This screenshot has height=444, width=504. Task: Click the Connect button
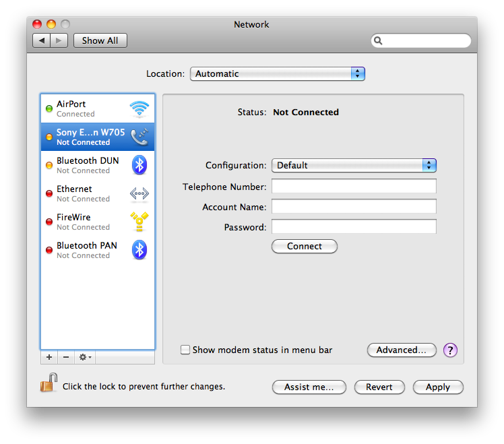pyautogui.click(x=305, y=247)
